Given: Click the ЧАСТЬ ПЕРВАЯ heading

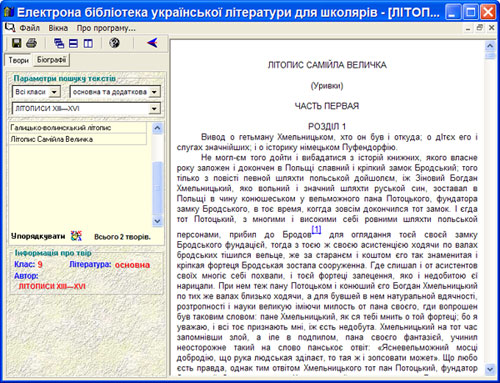Looking at the screenshot, I should (x=327, y=106).
